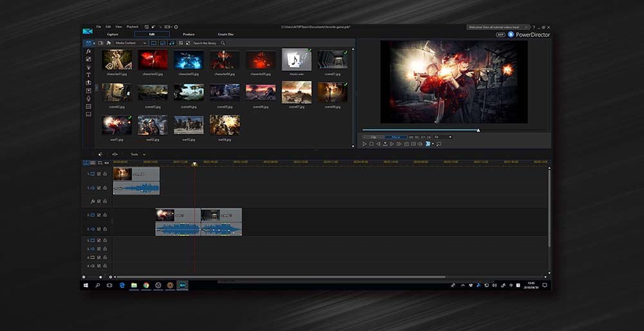Open the Playback menu

coord(132,26)
